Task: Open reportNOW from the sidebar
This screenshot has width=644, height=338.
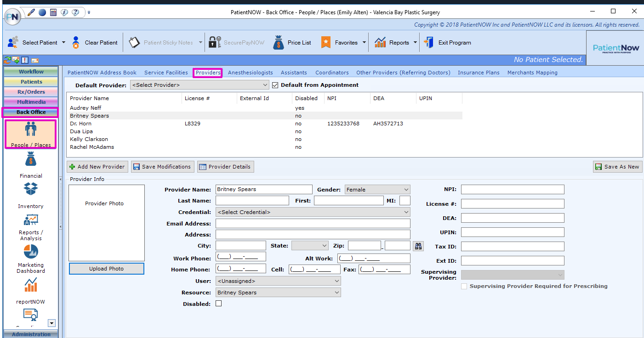Action: [x=30, y=286]
